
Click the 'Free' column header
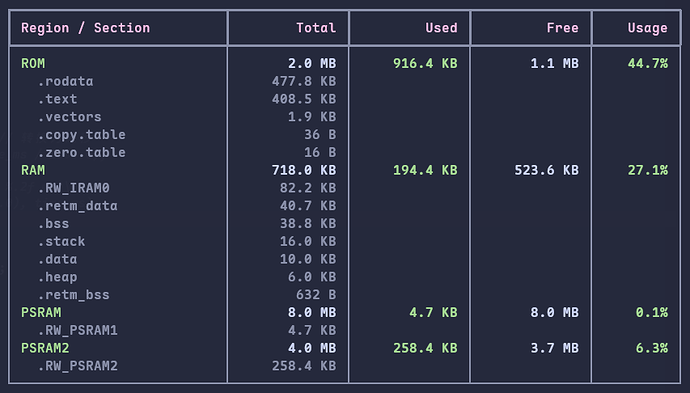click(562, 28)
